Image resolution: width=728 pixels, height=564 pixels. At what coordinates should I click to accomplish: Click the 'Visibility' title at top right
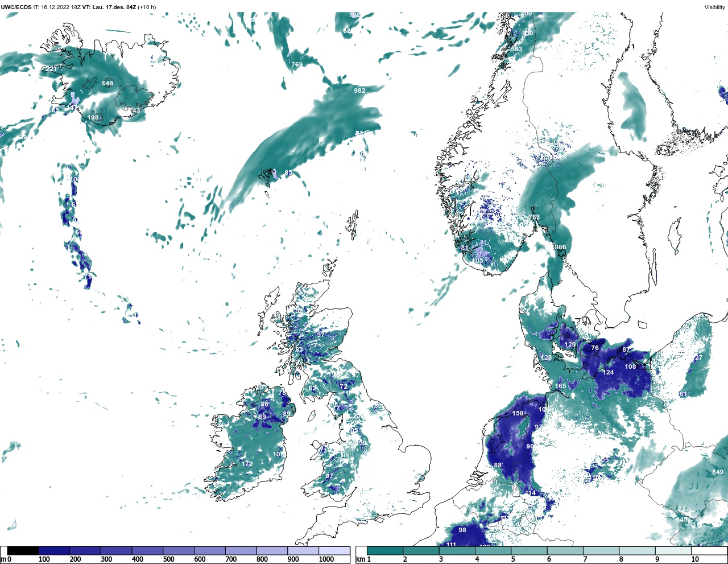(714, 7)
